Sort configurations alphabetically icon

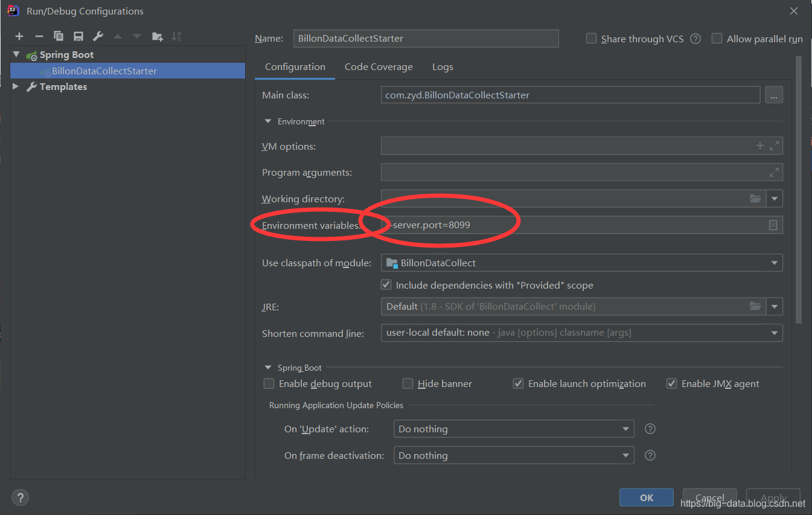176,37
